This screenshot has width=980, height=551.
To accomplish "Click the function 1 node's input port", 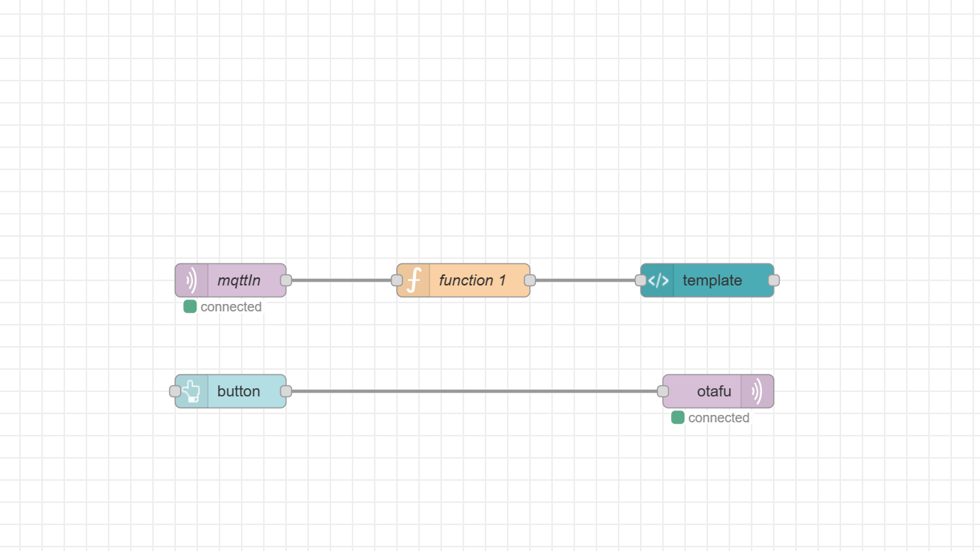I will (x=397, y=280).
